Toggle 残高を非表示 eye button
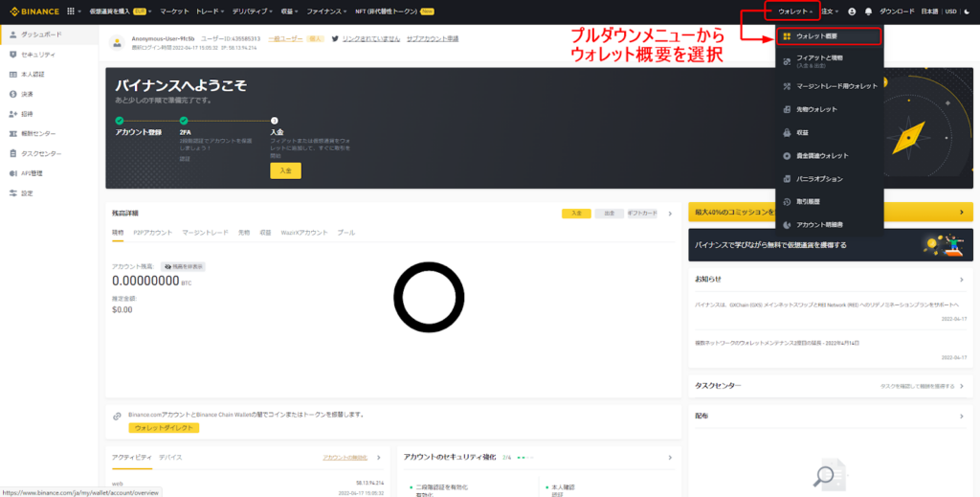 pyautogui.click(x=183, y=266)
